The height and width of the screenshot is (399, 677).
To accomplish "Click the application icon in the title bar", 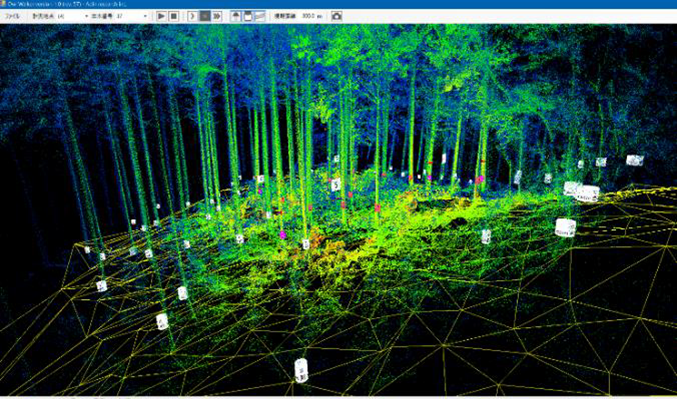I will point(3,4).
